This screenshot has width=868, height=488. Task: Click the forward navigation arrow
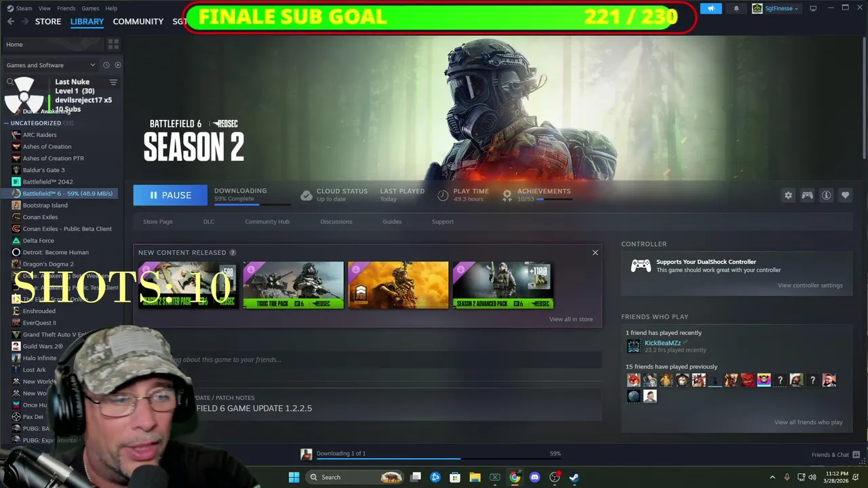(25, 22)
